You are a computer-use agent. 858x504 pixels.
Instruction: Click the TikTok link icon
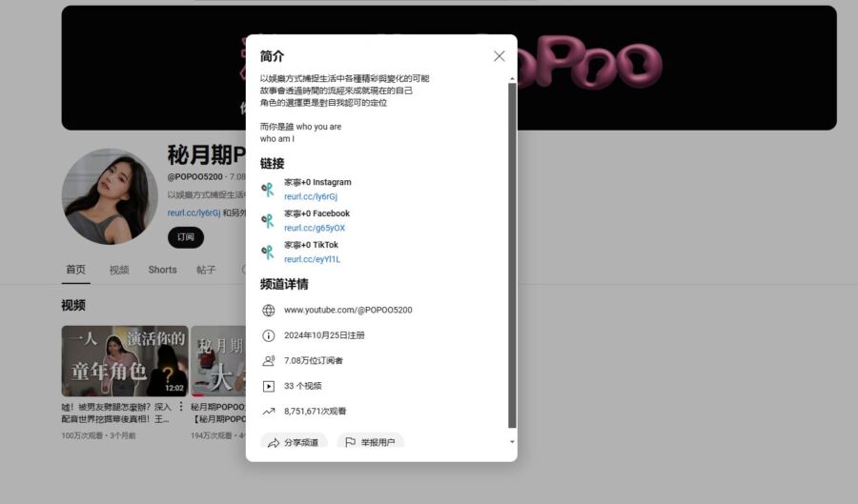268,252
